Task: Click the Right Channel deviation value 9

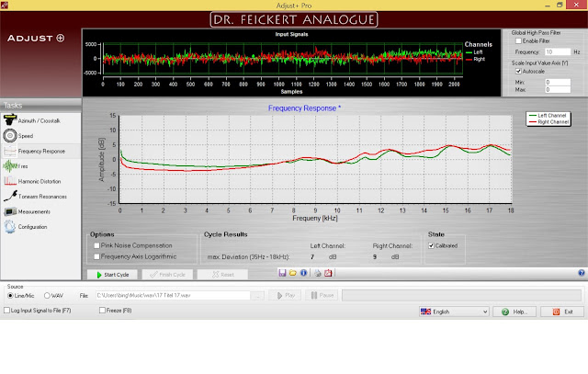Action: pos(375,257)
